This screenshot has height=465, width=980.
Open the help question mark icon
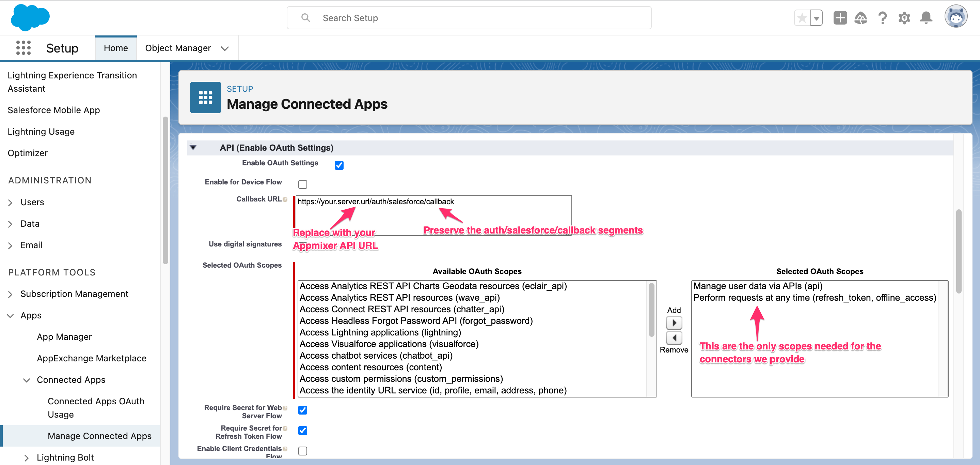click(882, 18)
